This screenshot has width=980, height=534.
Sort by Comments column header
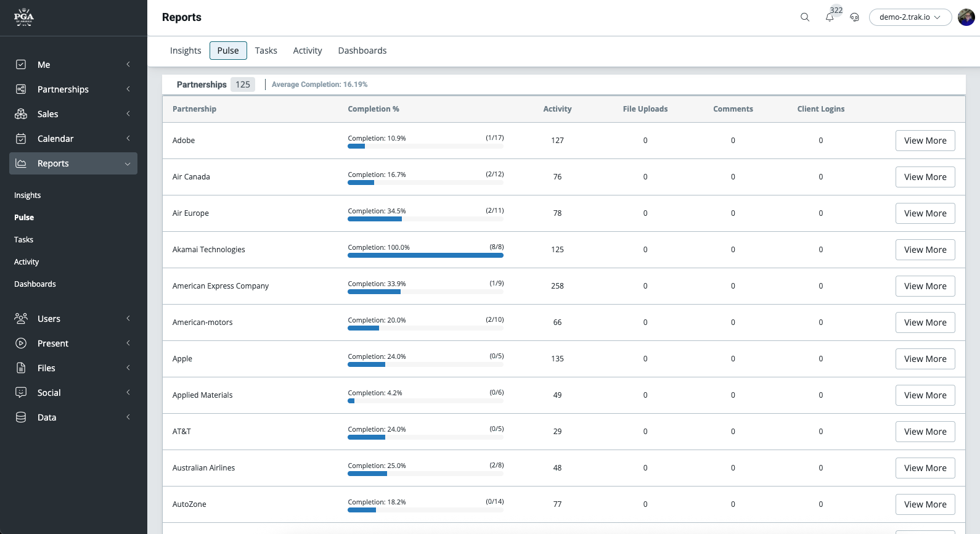pyautogui.click(x=733, y=109)
